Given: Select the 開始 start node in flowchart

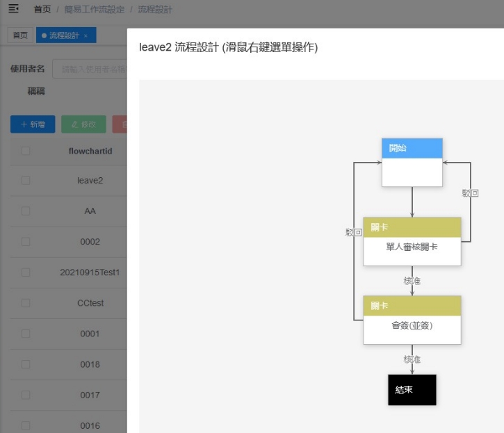Looking at the screenshot, I should 412,163.
